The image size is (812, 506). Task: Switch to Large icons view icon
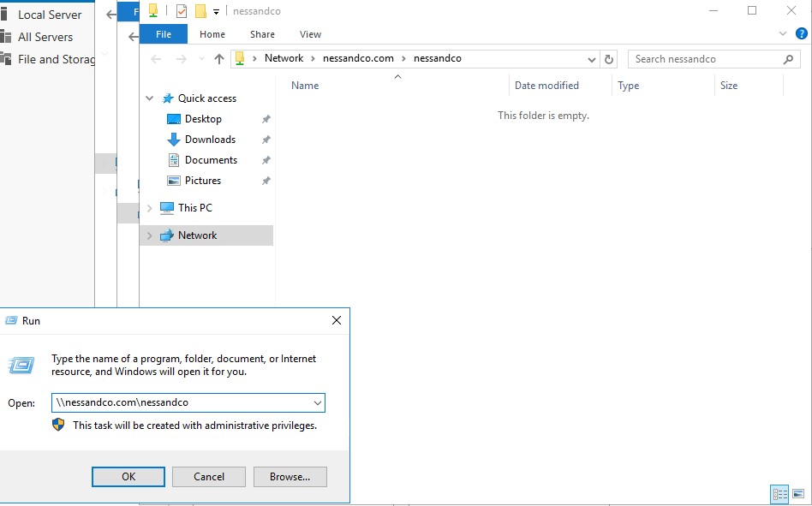coord(798,494)
